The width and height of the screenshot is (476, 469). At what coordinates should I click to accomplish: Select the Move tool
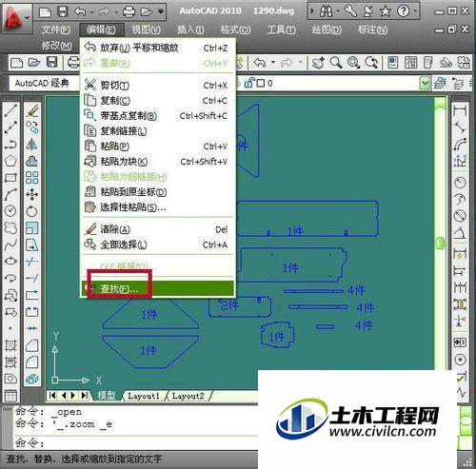[32, 194]
